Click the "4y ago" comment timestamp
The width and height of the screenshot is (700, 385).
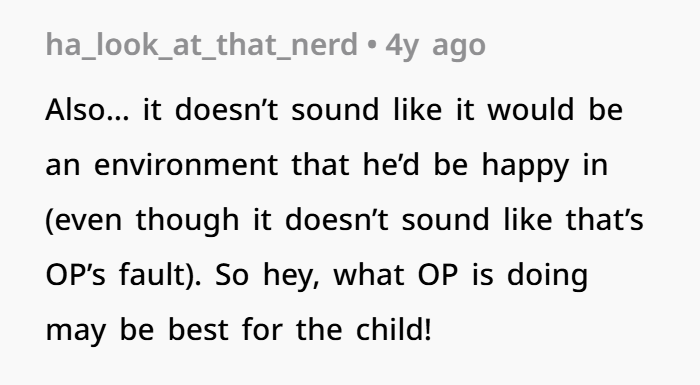tap(435, 46)
